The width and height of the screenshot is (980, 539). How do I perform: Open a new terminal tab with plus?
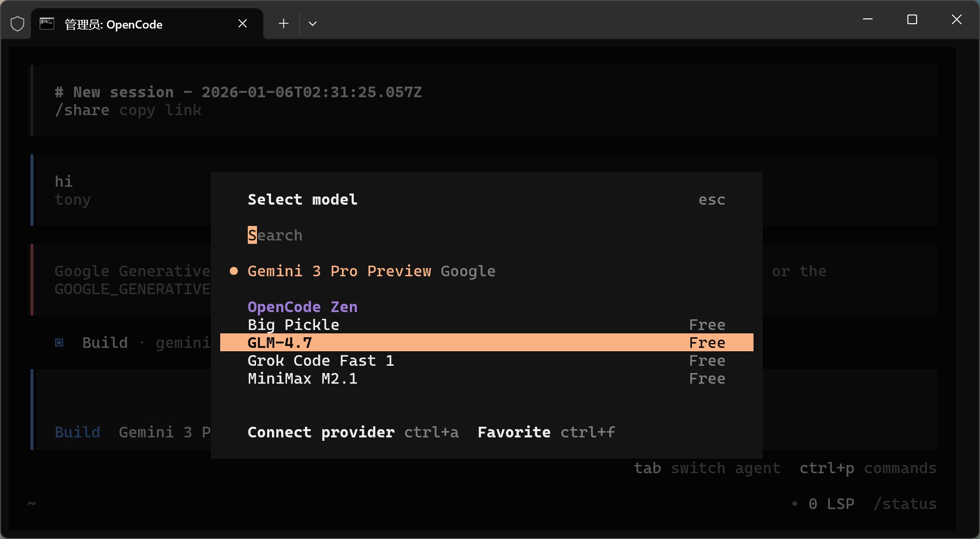click(284, 24)
